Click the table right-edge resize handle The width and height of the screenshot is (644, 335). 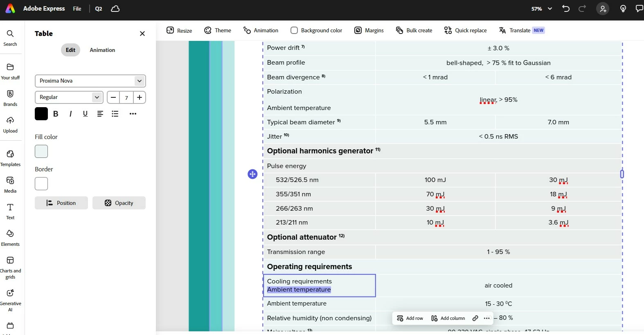(622, 174)
